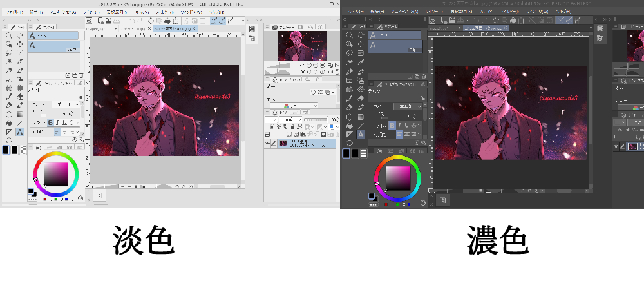
Task: Click the Redo icon in the light-theme command bar
Action: 140,21
